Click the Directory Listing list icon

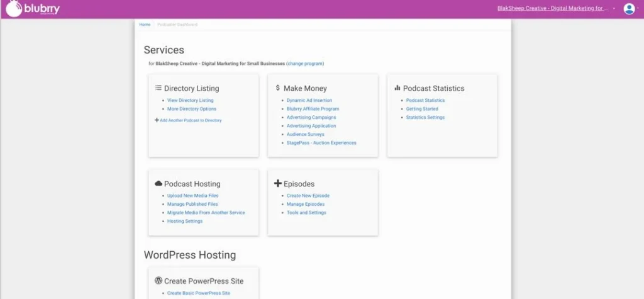point(158,88)
